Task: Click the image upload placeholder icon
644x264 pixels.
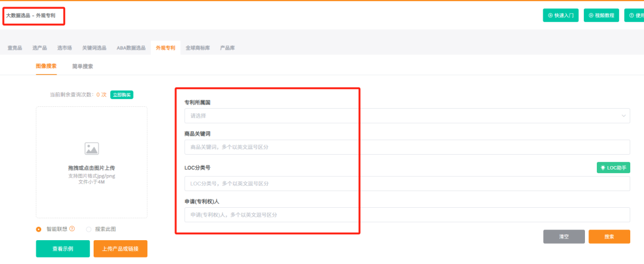Action: pos(92,149)
